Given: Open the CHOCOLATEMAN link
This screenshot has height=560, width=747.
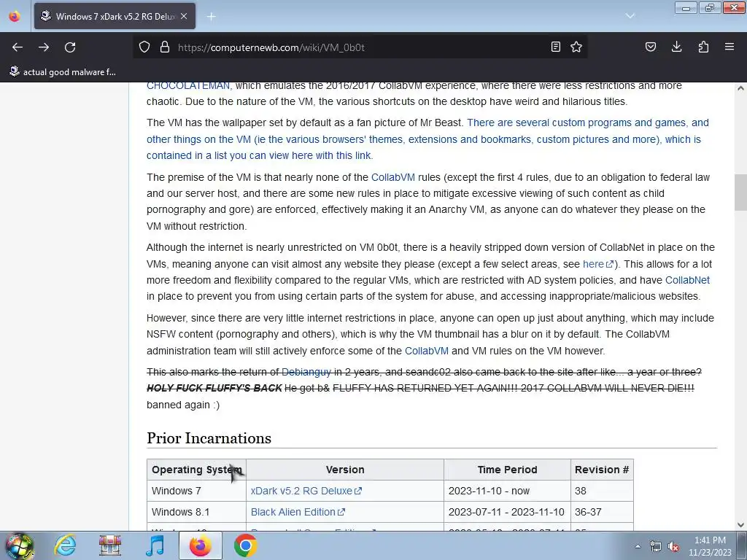Looking at the screenshot, I should [188, 86].
